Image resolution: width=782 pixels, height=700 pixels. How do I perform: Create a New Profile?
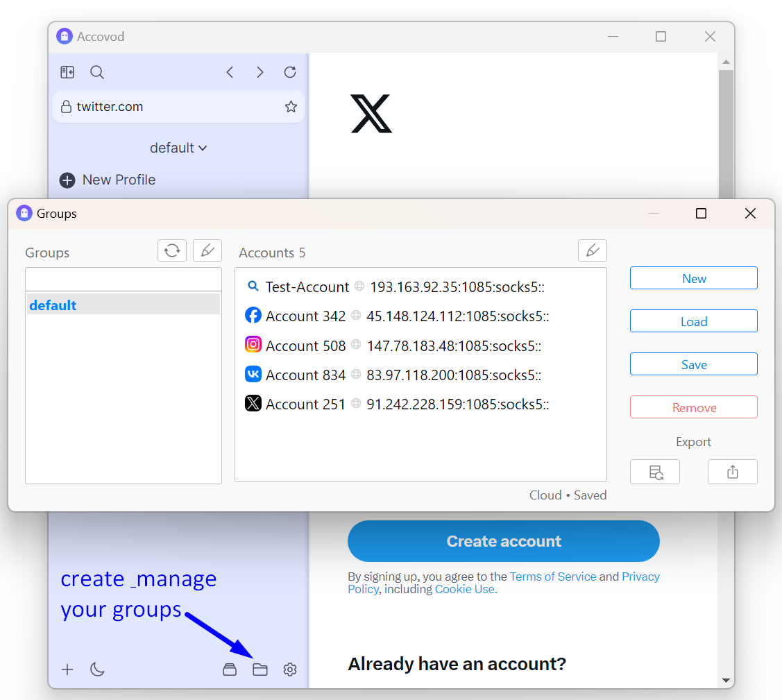pos(107,180)
